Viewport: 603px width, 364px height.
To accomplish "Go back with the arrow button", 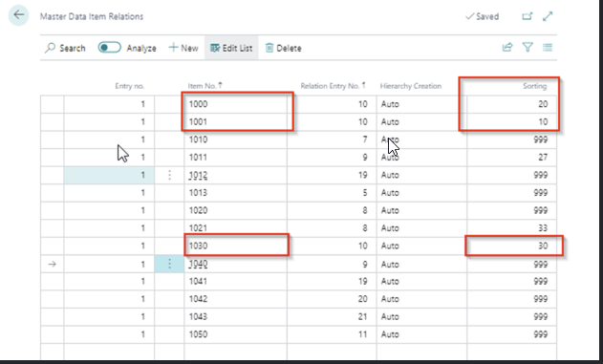I will coord(18,15).
